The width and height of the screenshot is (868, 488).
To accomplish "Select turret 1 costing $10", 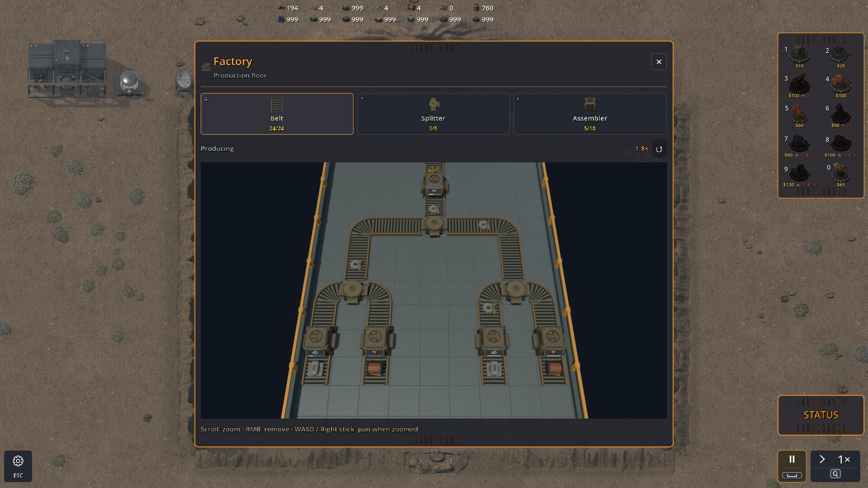I will (x=799, y=56).
